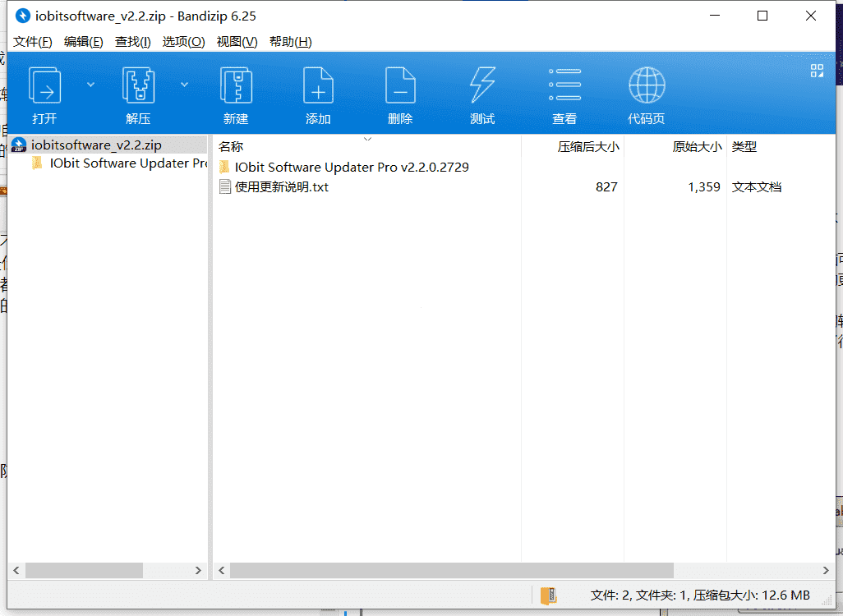Sort by the 类型 column header

[744, 147]
